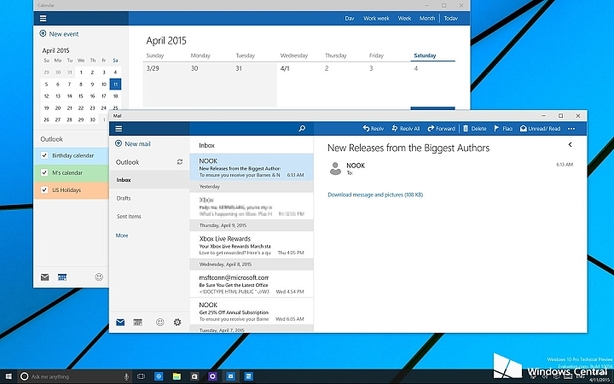Switch Calendar to Day view
This screenshot has height=384, width=614.
(349, 18)
